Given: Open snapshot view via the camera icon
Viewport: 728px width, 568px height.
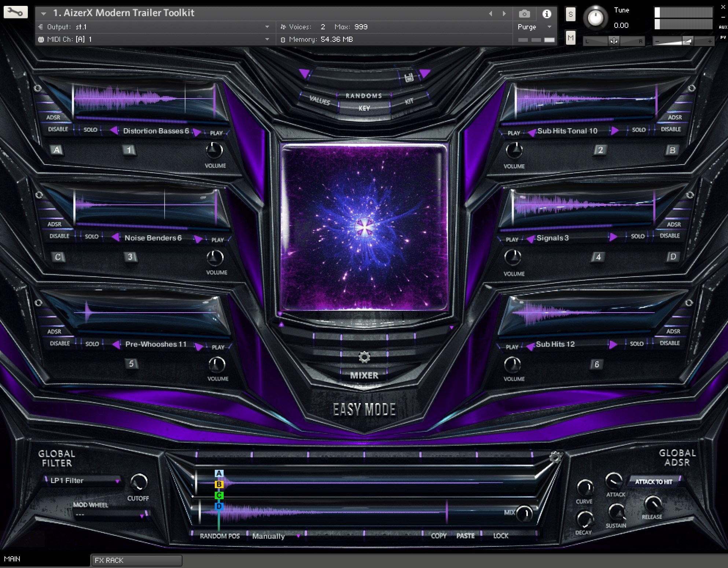Looking at the screenshot, I should [524, 13].
